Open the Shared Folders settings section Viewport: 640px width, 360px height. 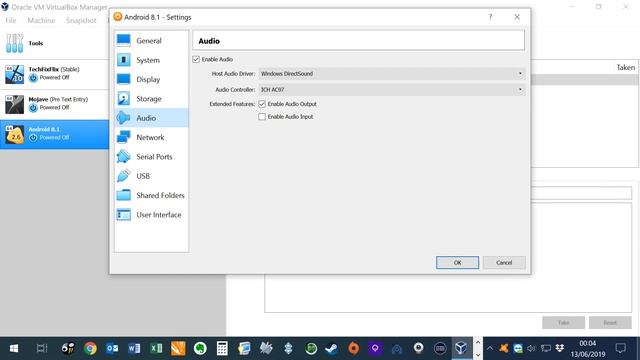(151, 195)
